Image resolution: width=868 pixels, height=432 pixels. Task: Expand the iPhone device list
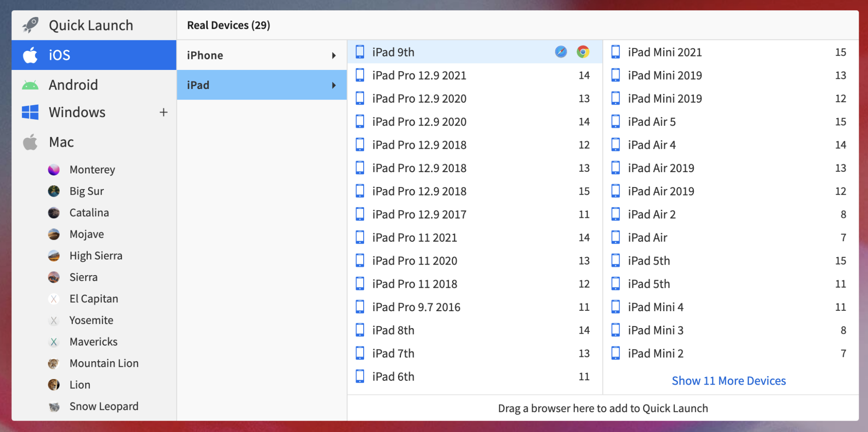click(x=262, y=55)
